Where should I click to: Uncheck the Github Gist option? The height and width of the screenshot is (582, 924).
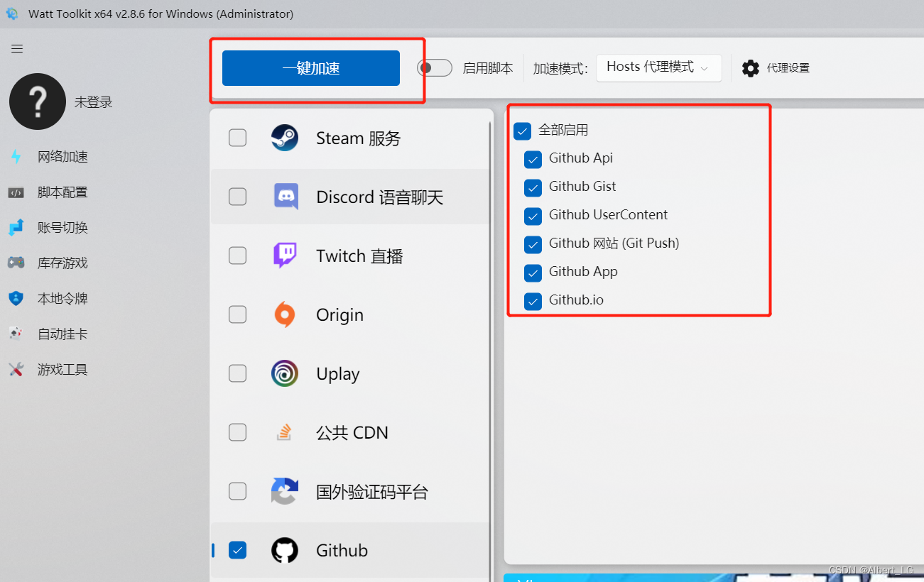533,187
